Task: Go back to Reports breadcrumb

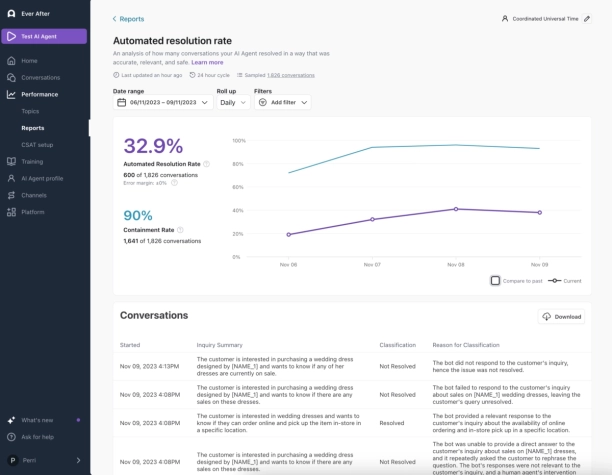Action: tap(128, 19)
